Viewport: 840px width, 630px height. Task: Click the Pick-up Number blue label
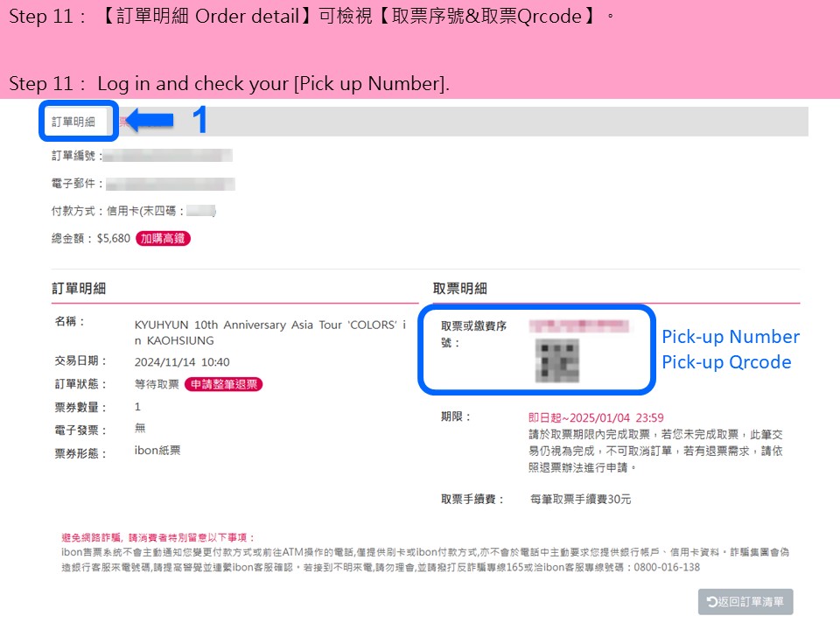(x=730, y=337)
